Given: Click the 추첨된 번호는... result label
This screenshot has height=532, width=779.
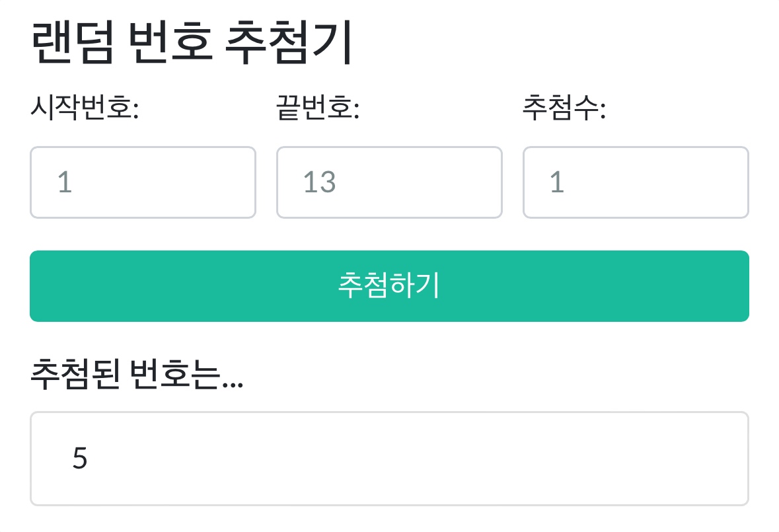Looking at the screenshot, I should 137,376.
